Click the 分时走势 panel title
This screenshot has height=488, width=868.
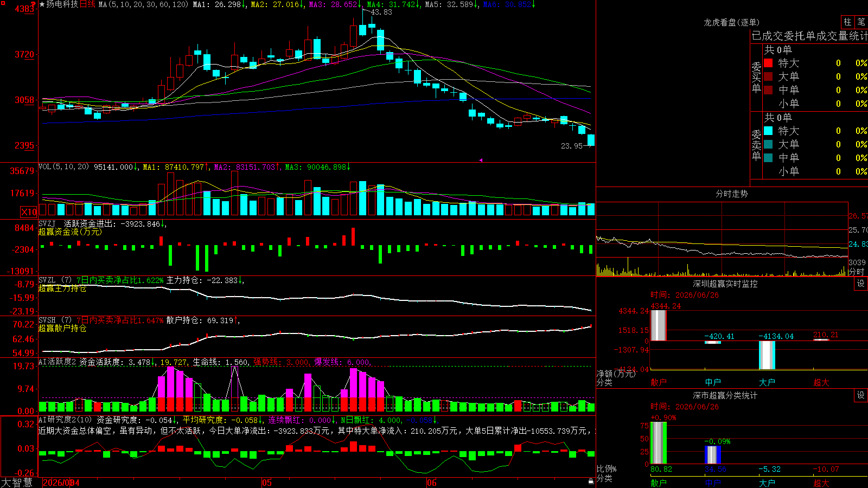tap(732, 194)
